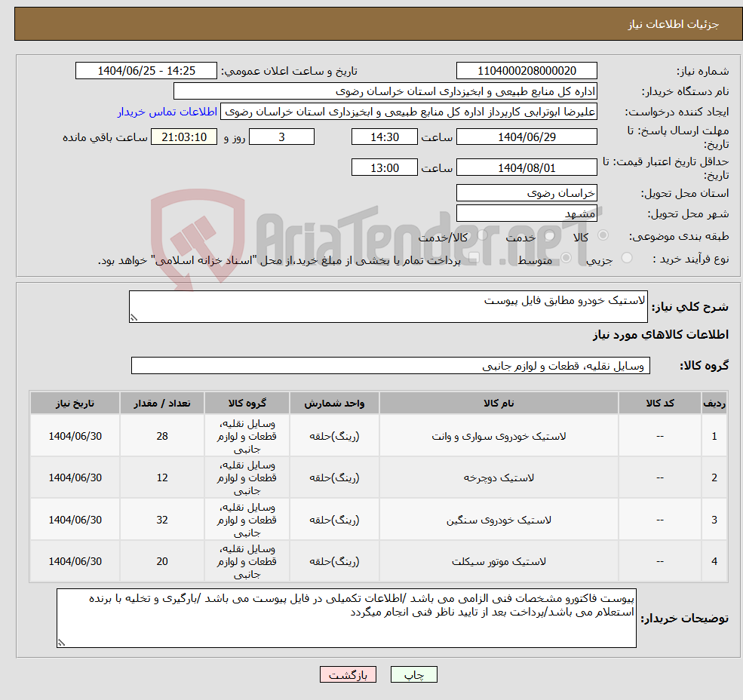This screenshot has width=743, height=700.
Task: Click the گروه کالا column header
Action: 247,403
